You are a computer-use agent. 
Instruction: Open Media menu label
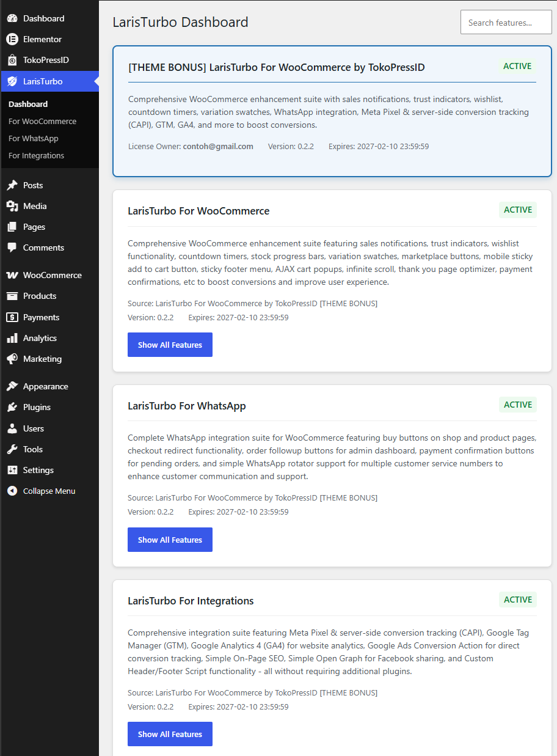[35, 206]
